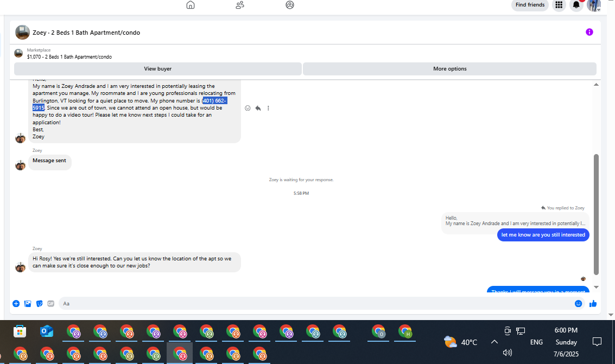Go to Facebook Home icon

coord(190,5)
